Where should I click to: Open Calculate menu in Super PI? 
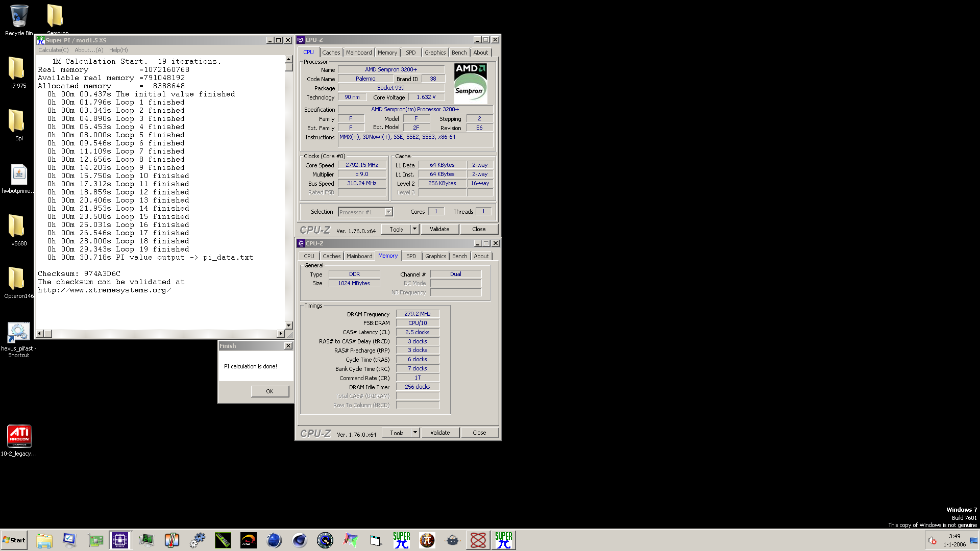(53, 50)
